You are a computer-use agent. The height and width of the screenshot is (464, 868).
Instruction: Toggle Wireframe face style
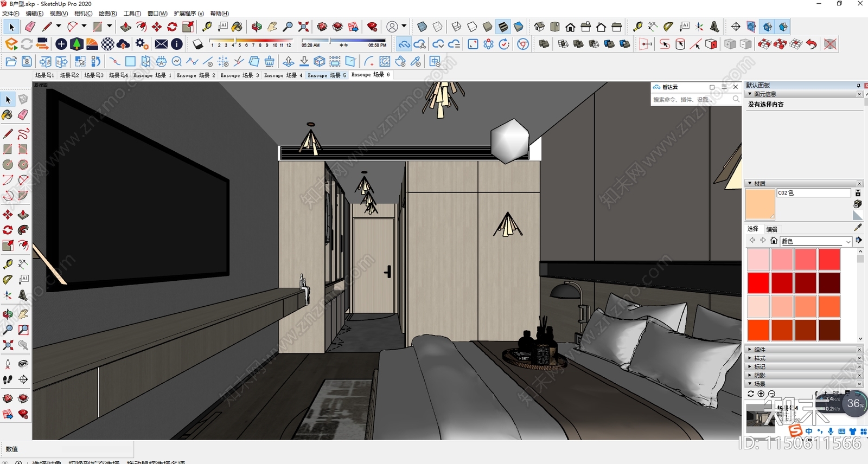[x=456, y=27]
